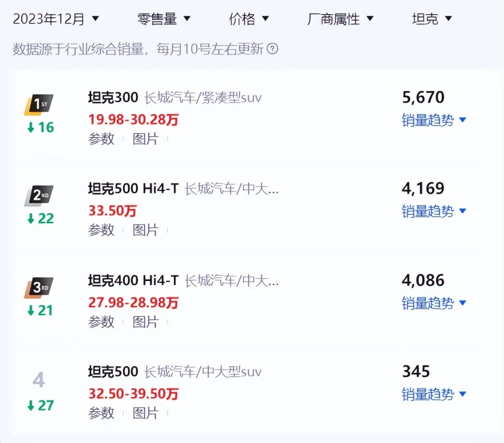Click the down-22 rank change indicator
The width and height of the screenshot is (504, 443).
click(40, 219)
